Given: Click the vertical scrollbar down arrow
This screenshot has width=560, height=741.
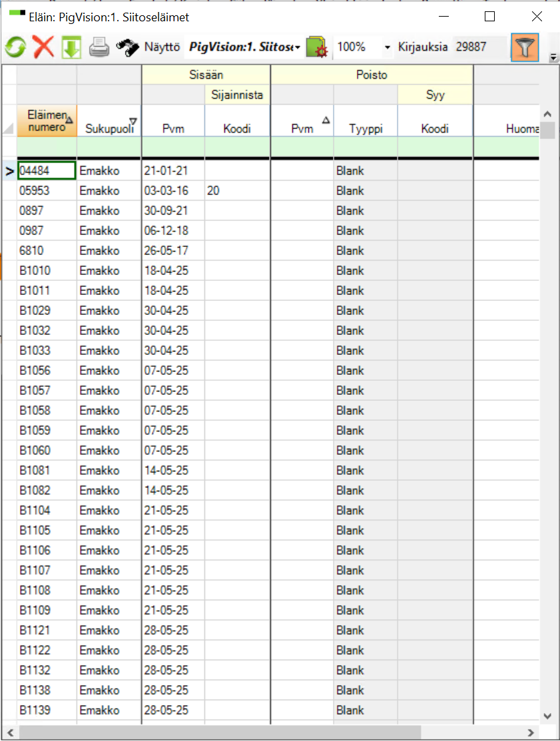Looking at the screenshot, I should (548, 716).
